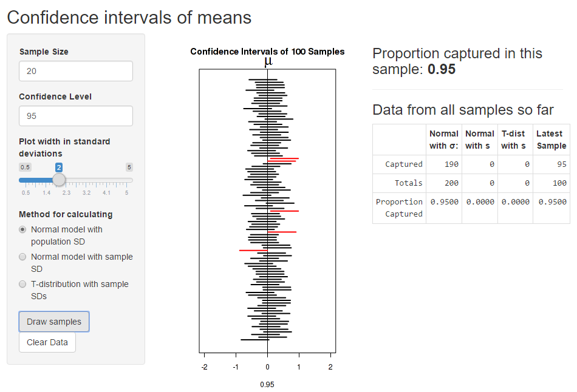
Task: Click the Confidence Intervals of 100 Samples title
Action: (267, 52)
